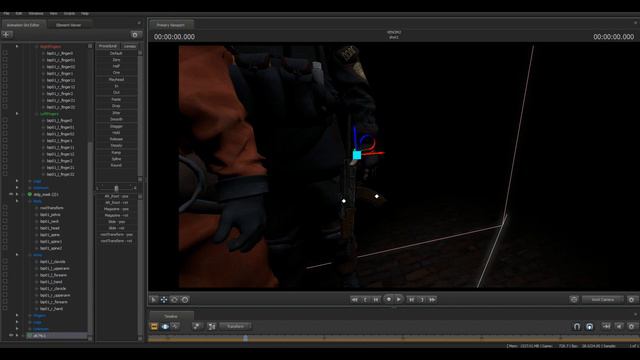
Task: Choose the viewport rotate manipulator tool
Action: coord(174,300)
